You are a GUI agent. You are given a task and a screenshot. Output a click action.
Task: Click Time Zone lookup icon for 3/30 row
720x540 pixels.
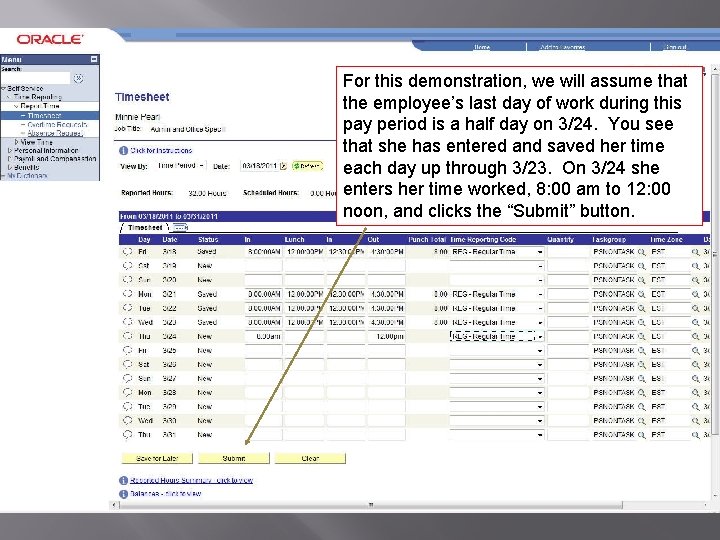point(696,421)
